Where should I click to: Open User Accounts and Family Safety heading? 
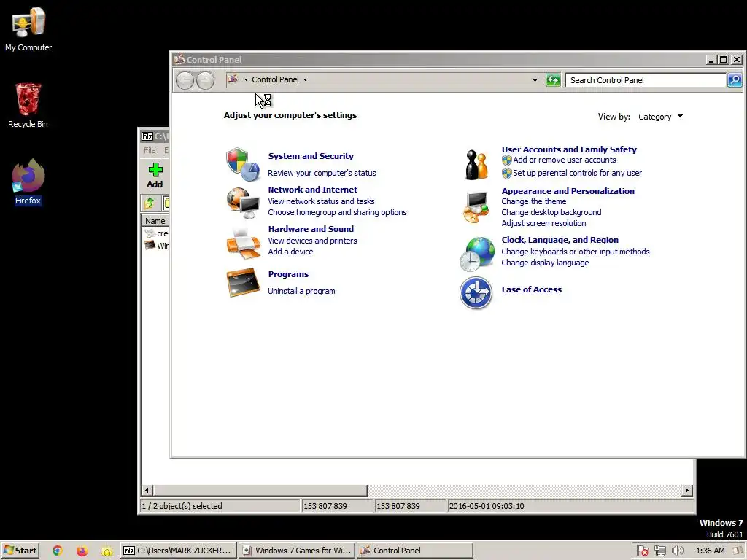pos(569,149)
